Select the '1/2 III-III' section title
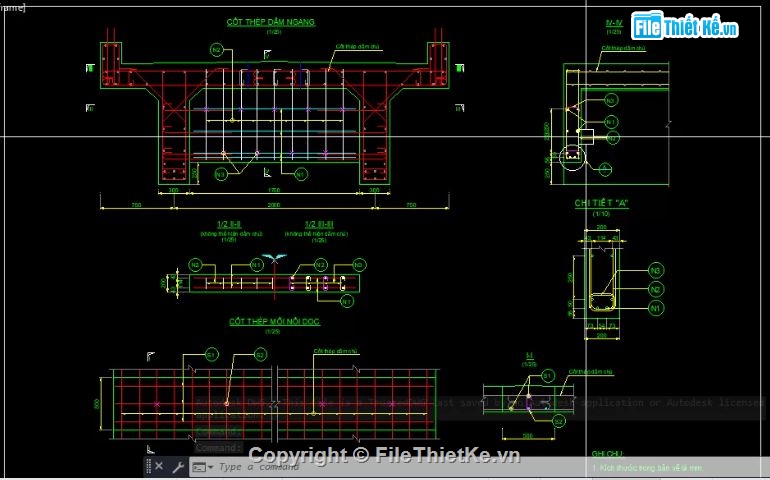 tap(319, 225)
